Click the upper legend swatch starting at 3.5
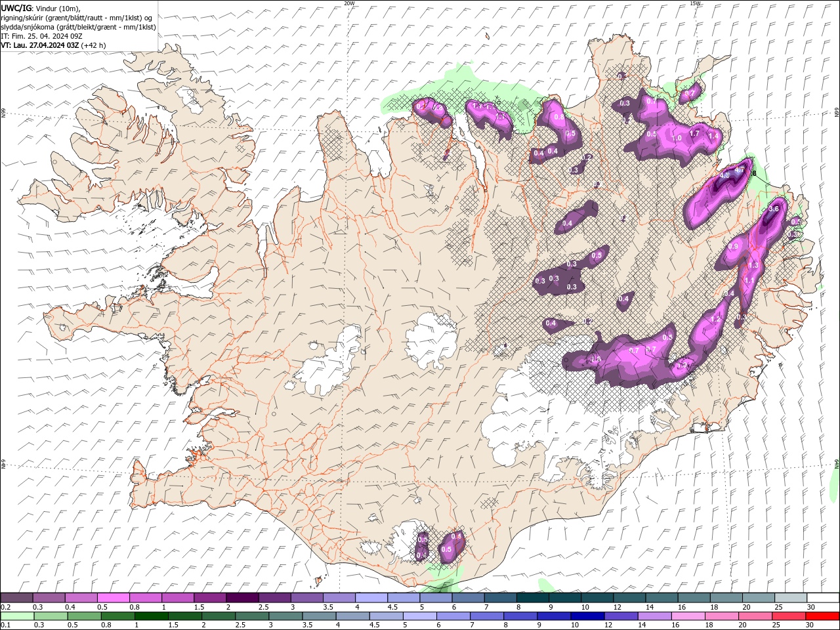This screenshot has width=840, height=630. click(x=339, y=598)
